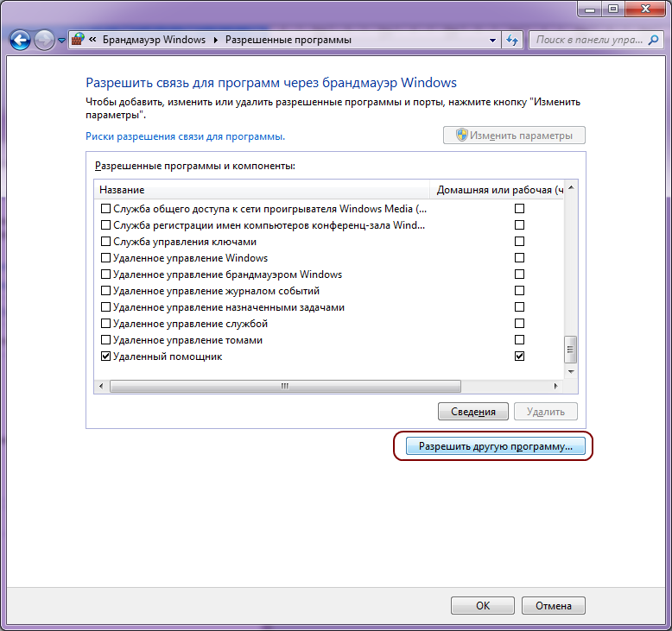
Task: Minimize the firewall window
Action: [590, 9]
